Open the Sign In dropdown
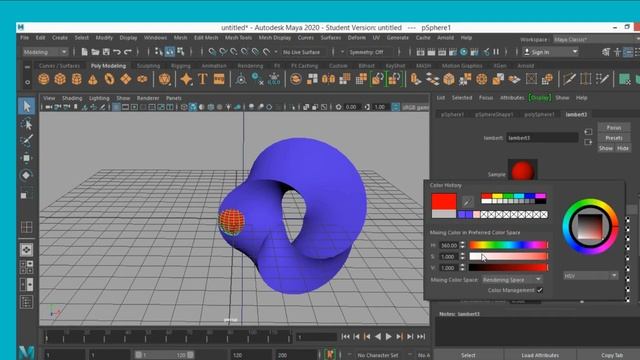Image resolution: width=640 pixels, height=360 pixels. pos(551,52)
